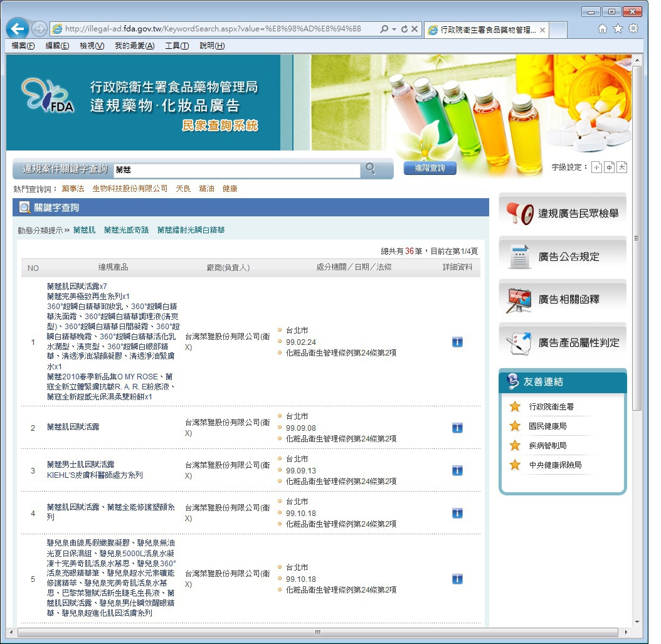
Task: Click the page URL in address bar
Action: [213, 29]
